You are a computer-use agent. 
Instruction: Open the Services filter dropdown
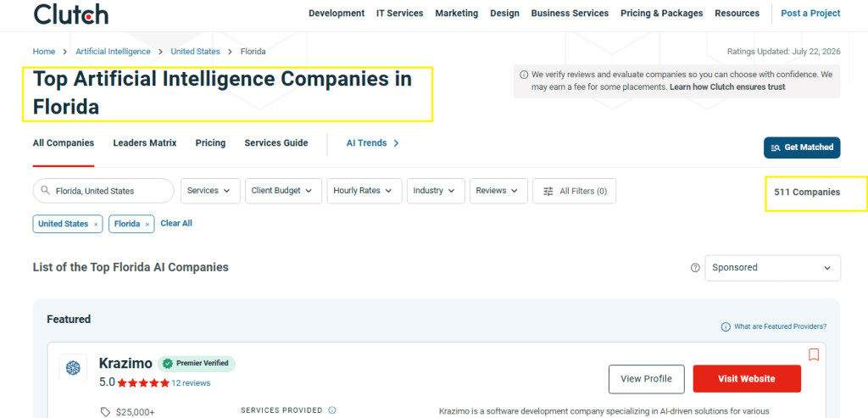(210, 191)
